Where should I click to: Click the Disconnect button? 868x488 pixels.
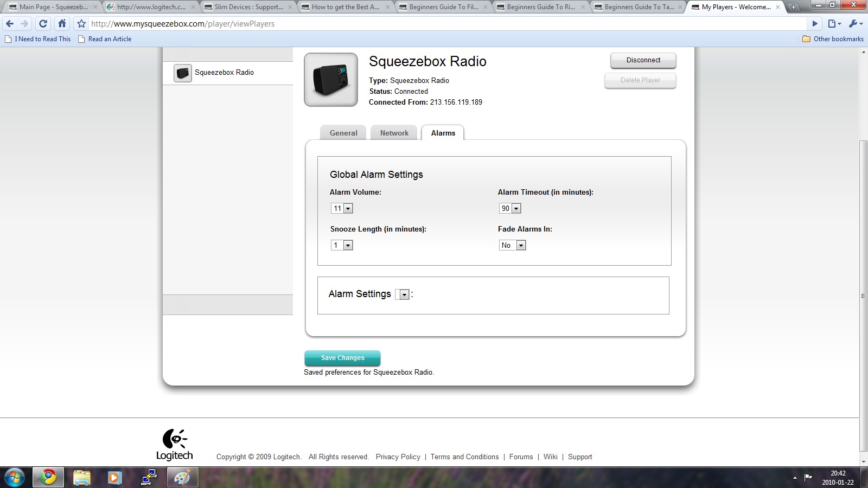click(x=643, y=60)
